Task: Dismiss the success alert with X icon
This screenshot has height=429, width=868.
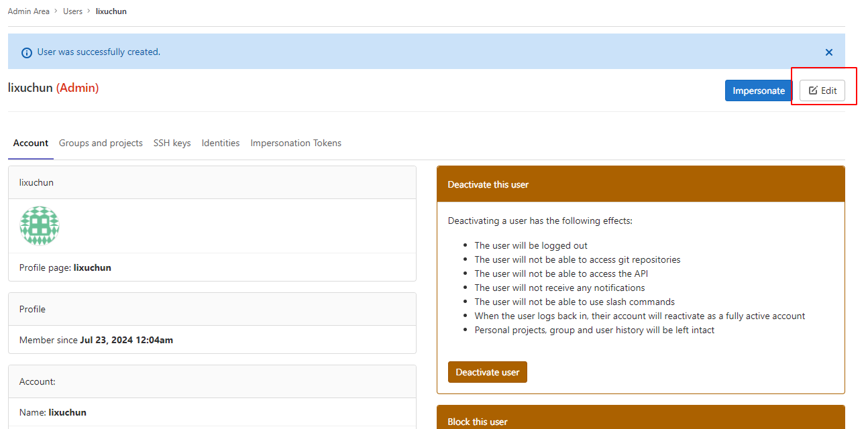Action: click(829, 52)
